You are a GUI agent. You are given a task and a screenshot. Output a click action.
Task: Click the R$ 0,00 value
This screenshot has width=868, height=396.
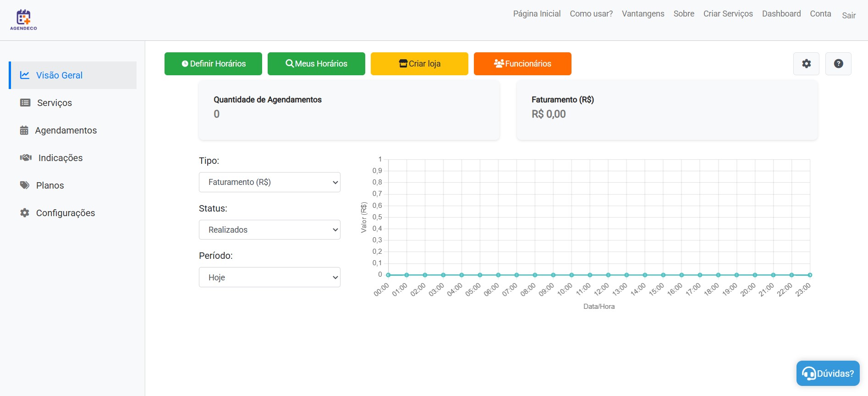[549, 114]
